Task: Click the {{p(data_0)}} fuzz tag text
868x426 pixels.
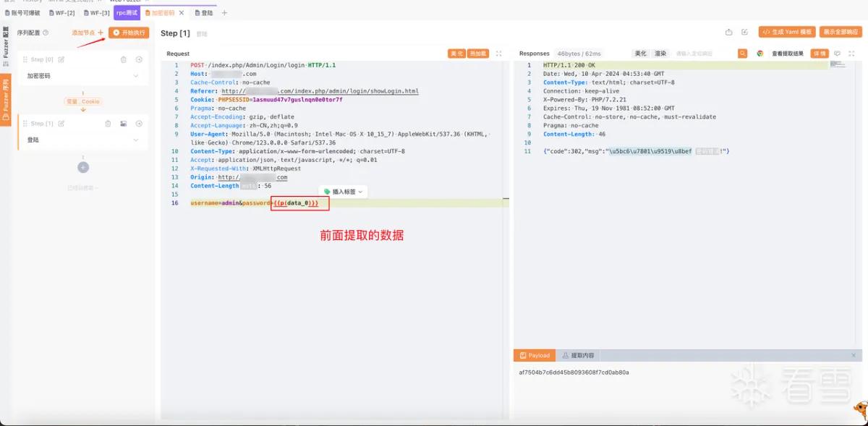Action: [x=295, y=203]
